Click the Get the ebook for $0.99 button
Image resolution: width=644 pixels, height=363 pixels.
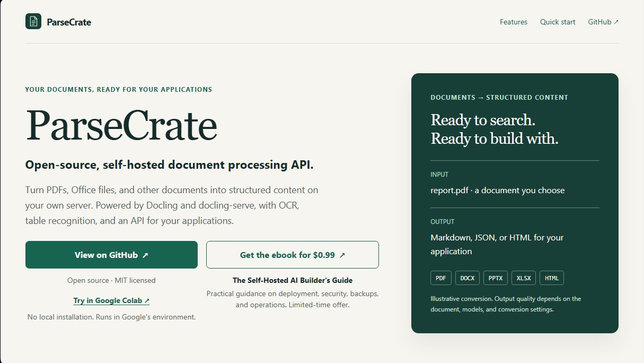click(293, 255)
